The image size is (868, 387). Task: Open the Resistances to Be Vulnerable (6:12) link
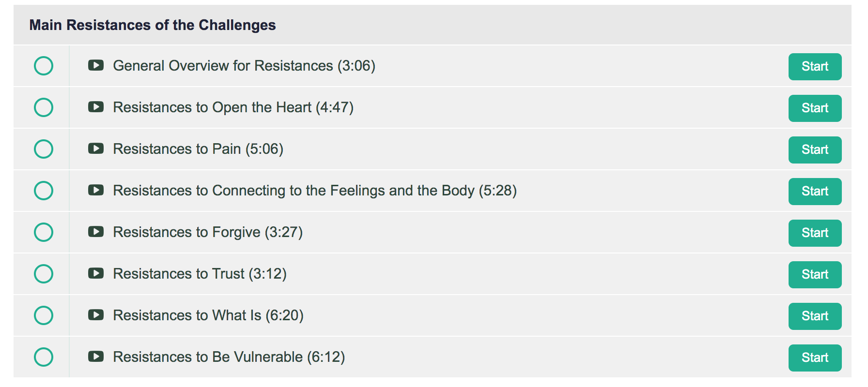pos(229,357)
